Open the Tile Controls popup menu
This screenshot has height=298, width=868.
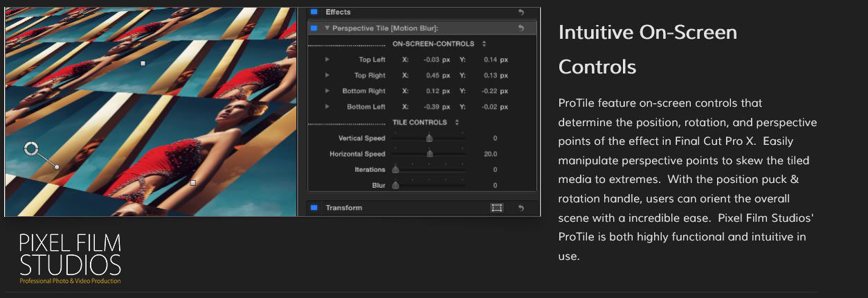(457, 123)
